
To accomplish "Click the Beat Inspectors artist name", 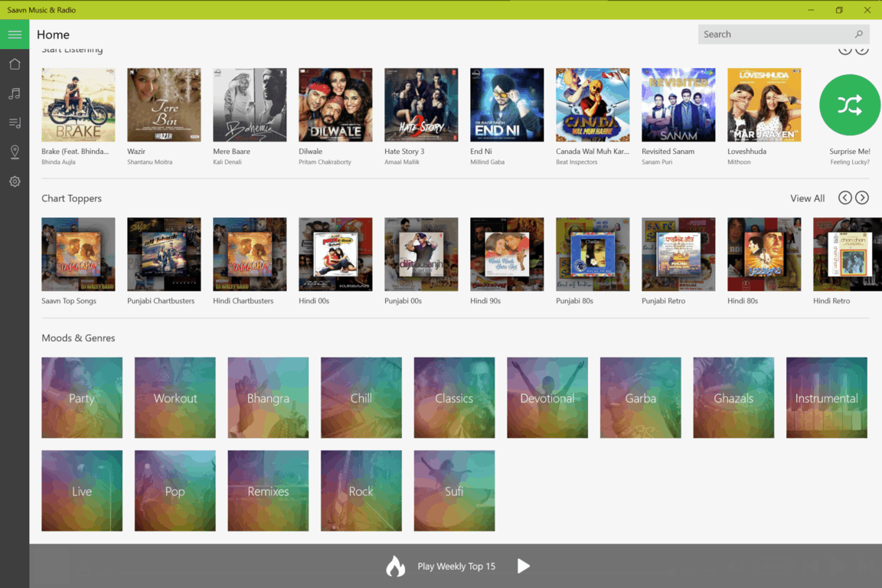I will pyautogui.click(x=577, y=162).
